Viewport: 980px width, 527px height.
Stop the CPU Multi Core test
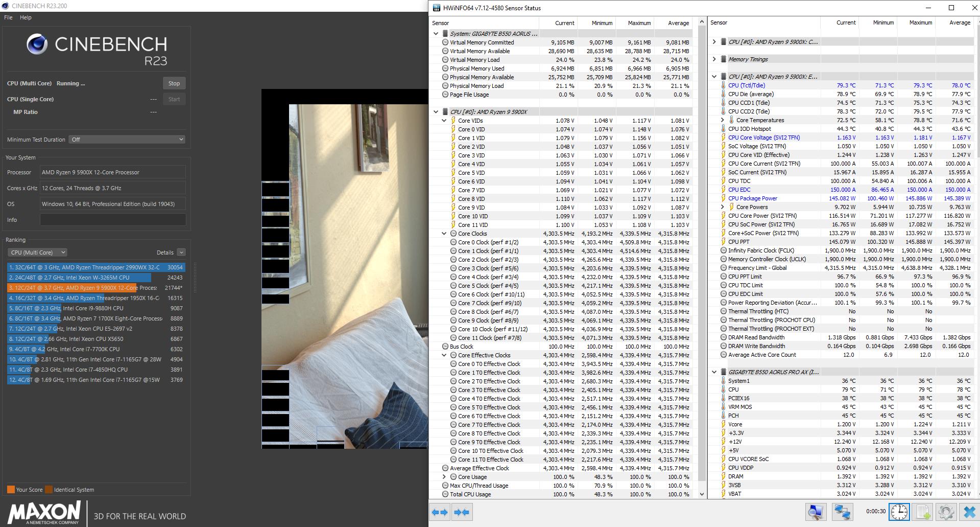pos(174,83)
